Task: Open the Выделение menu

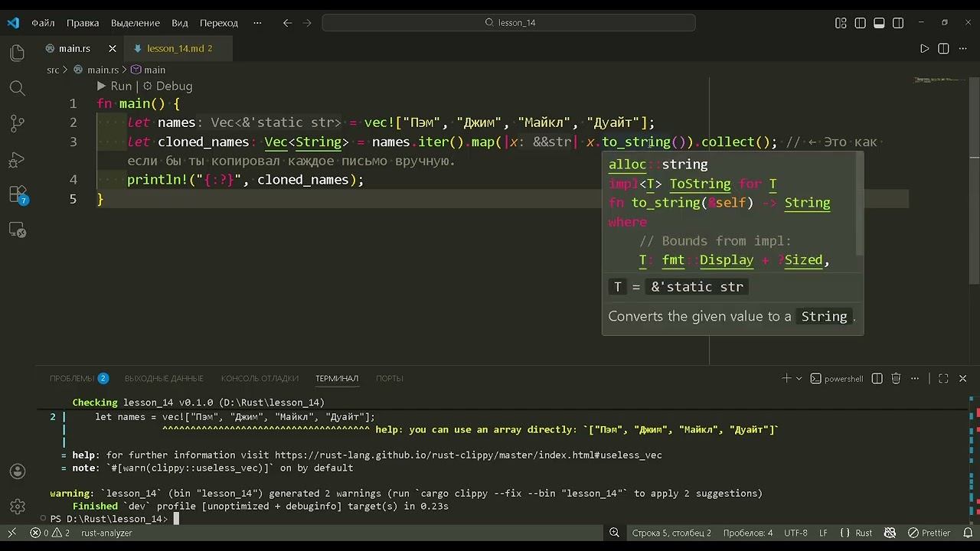Action: (x=136, y=23)
